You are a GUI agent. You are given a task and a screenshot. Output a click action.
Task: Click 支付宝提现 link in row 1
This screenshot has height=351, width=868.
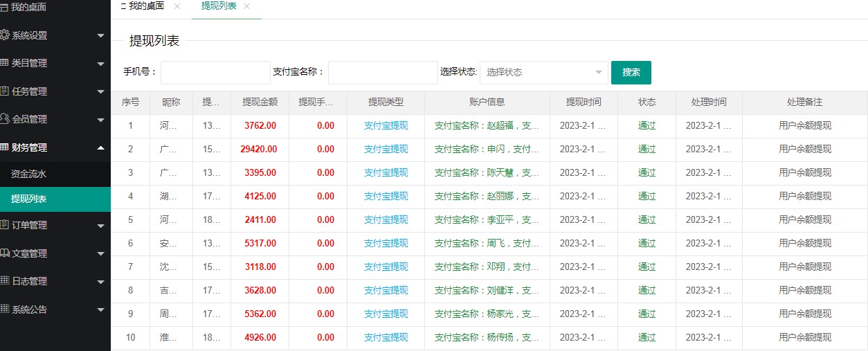click(386, 126)
